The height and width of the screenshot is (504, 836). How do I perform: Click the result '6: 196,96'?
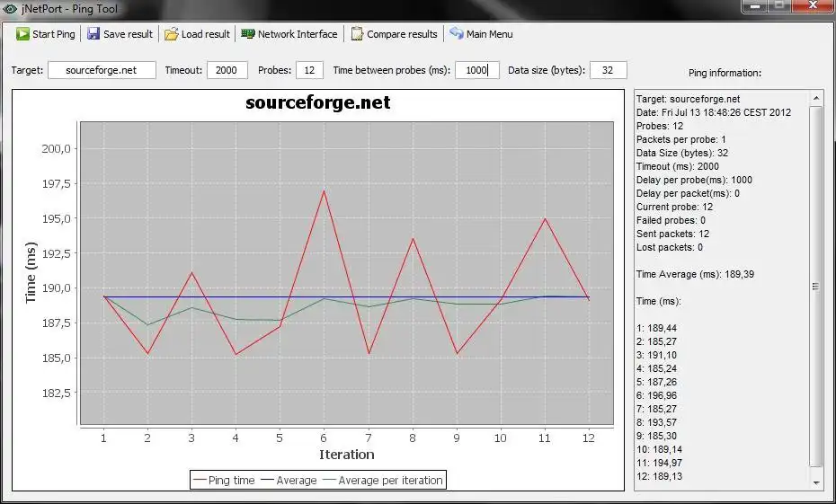coord(656,395)
